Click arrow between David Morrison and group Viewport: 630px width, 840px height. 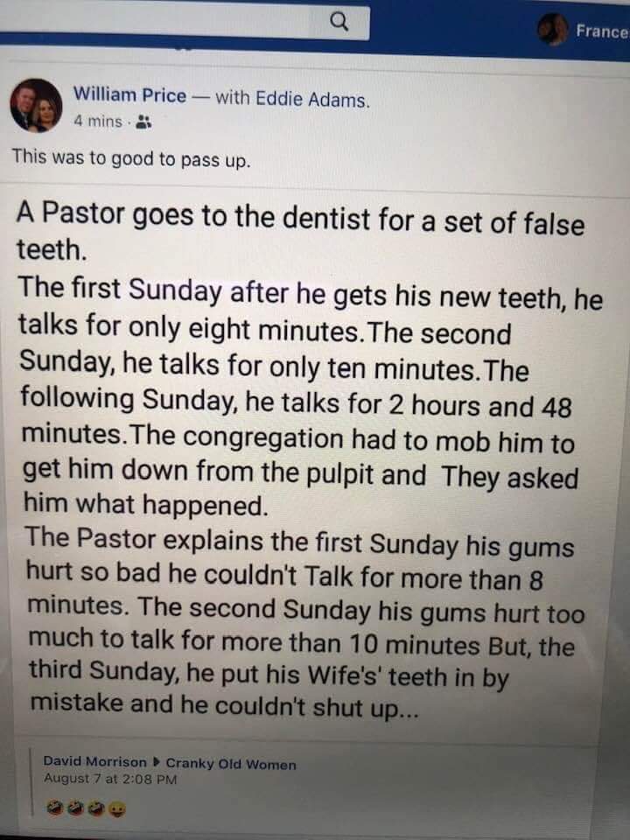tap(157, 763)
